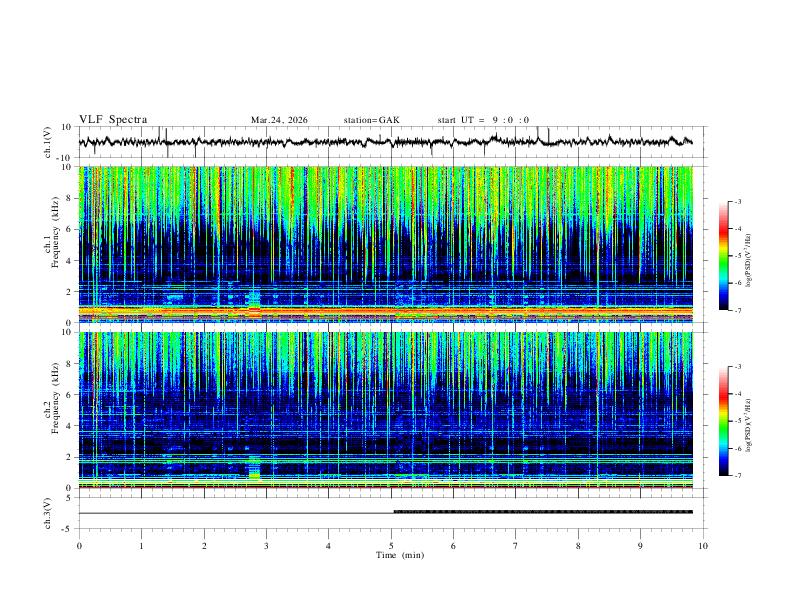Image resolution: width=792 pixels, height=612 pixels.
Task: Click the "7" tick on Time axis
Action: 516,546
